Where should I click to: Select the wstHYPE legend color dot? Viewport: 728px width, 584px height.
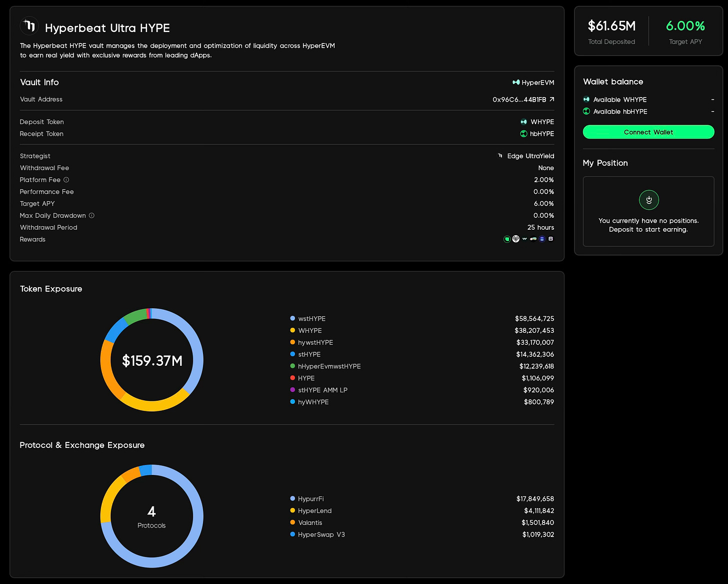[292, 318]
